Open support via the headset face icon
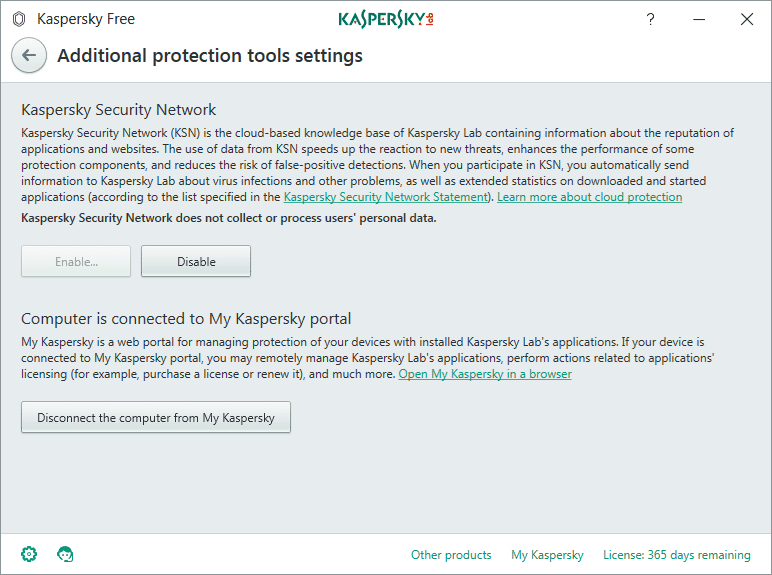 pos(65,554)
